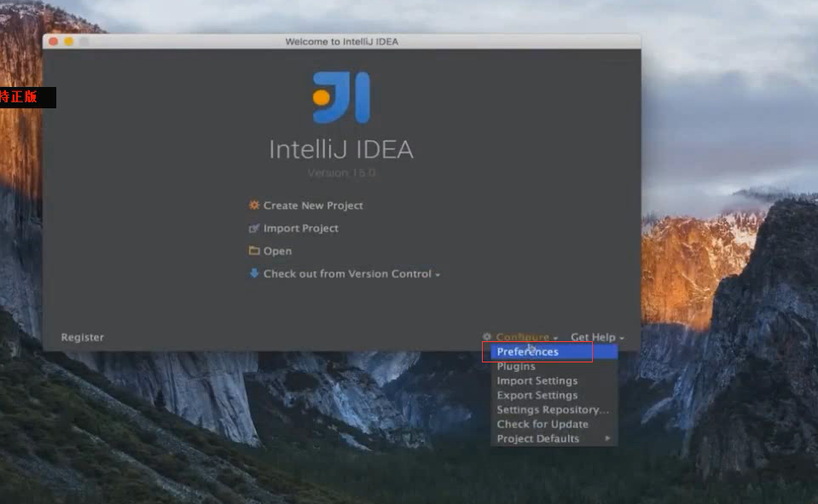Click the Import Project icon
This screenshot has width=818, height=504.
pos(254,228)
